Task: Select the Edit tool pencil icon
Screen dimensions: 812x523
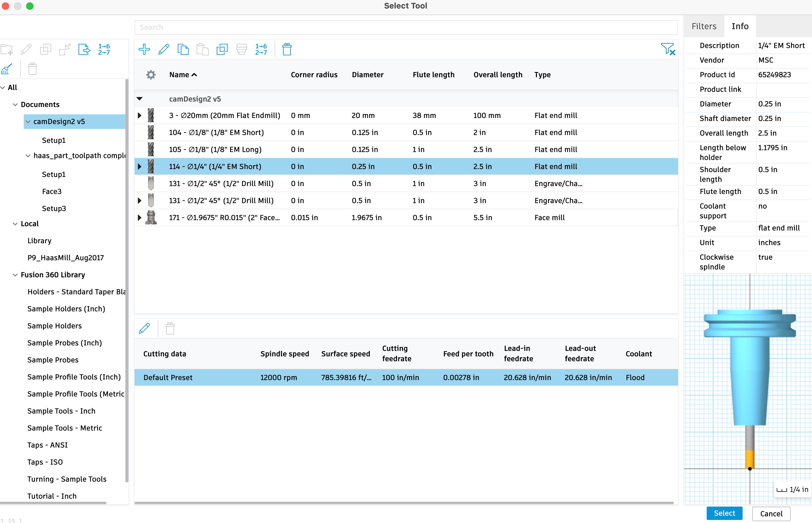Action: 165,50
